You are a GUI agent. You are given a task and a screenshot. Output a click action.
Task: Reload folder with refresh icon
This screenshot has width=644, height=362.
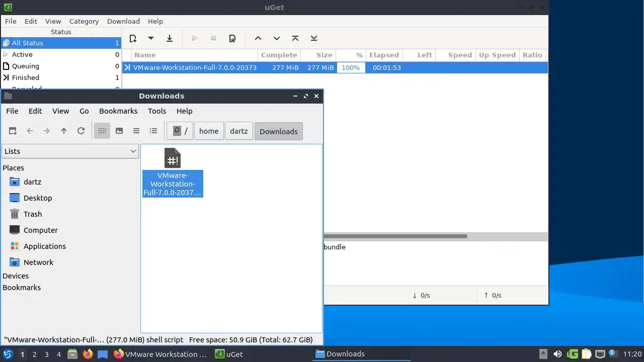click(x=81, y=131)
